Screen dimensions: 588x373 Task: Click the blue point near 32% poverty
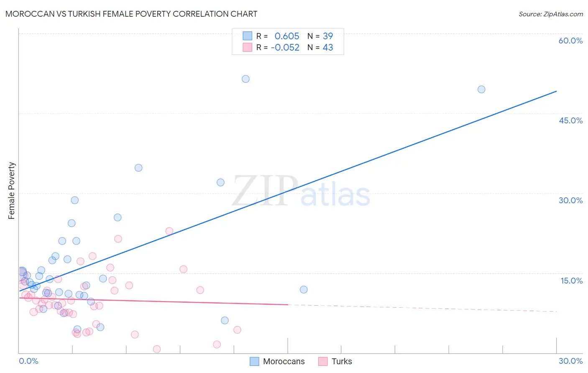[x=220, y=182]
